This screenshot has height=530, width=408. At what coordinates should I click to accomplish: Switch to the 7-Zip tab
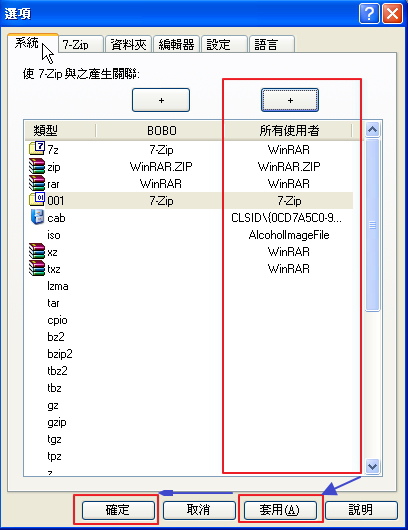point(81,45)
